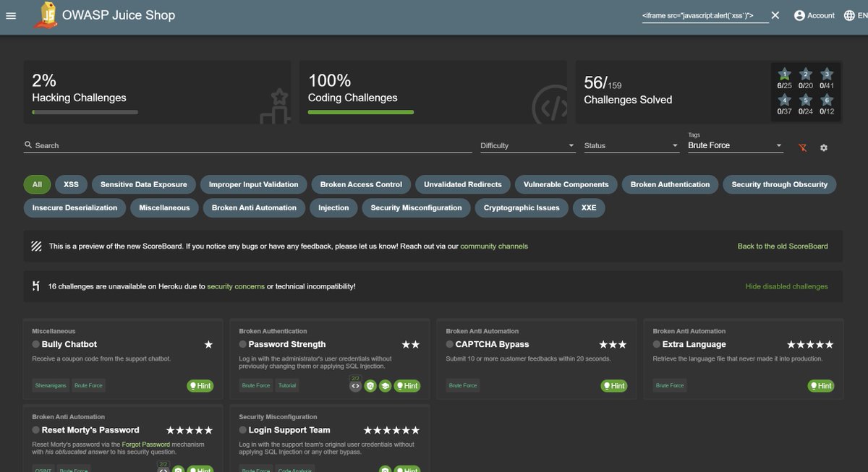Click the status circle beside CAPTCHA Bypass
The height and width of the screenshot is (472, 868).
[450, 345]
